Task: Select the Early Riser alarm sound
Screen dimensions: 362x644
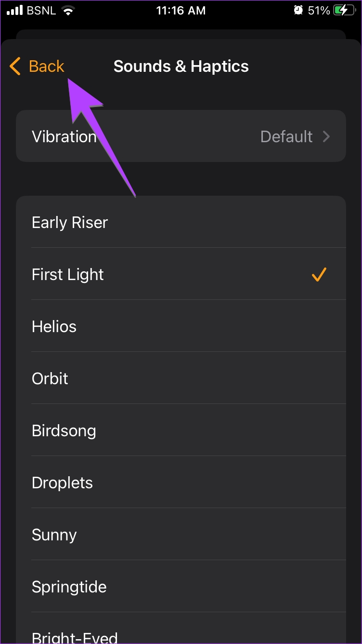Action: click(69, 222)
